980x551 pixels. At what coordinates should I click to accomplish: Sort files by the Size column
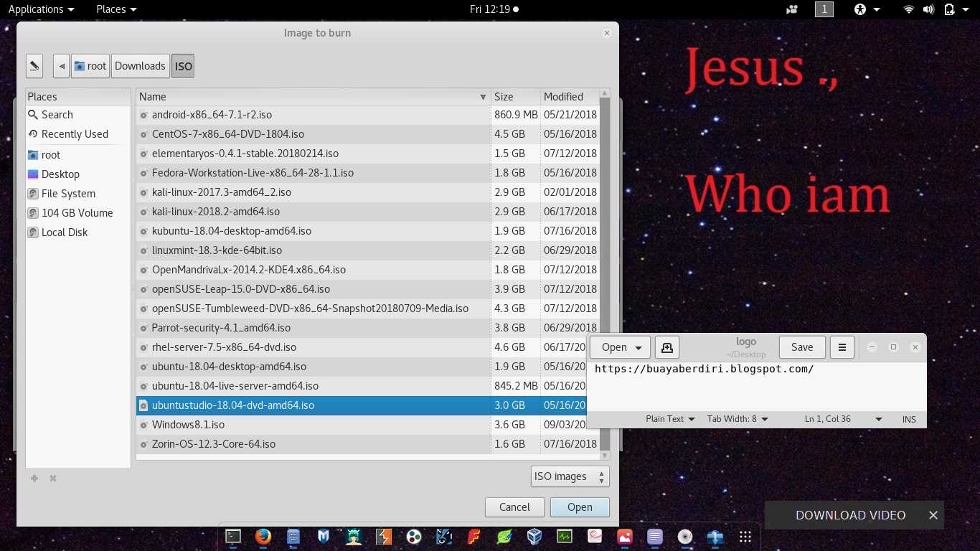[x=515, y=97]
